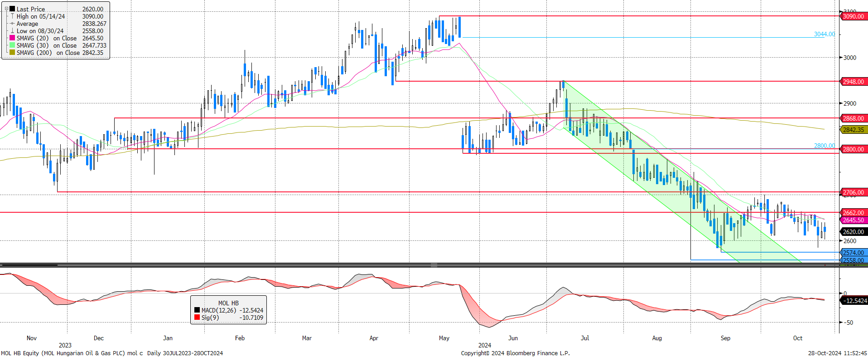868x357 pixels.
Task: Select the 2662.00 red price label on axis
Action: point(854,213)
